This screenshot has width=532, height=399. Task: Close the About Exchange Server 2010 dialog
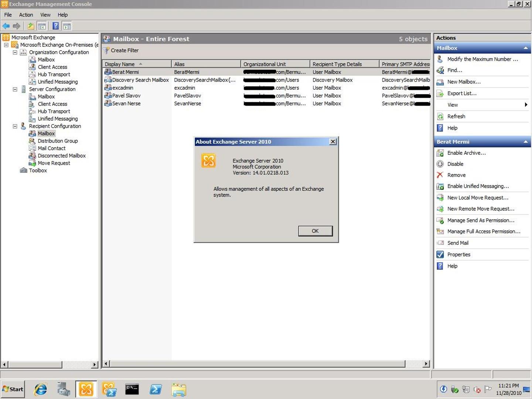333,141
